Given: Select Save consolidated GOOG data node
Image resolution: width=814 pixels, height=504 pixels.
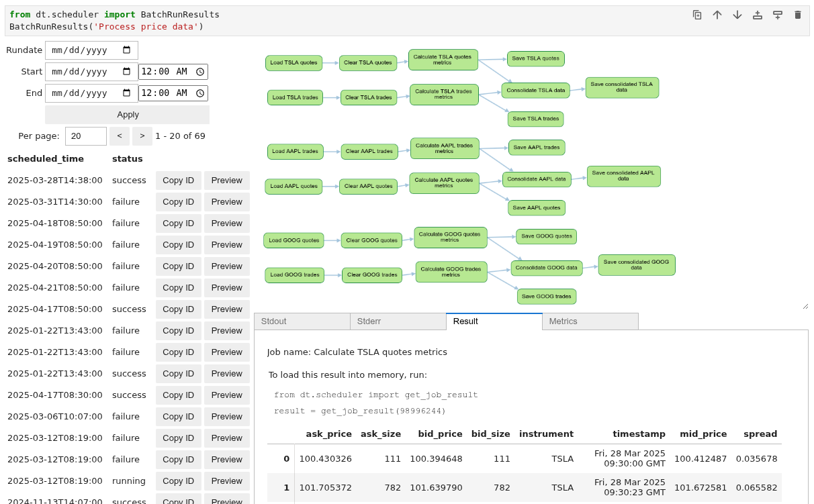Looking at the screenshot, I should coord(637,265).
